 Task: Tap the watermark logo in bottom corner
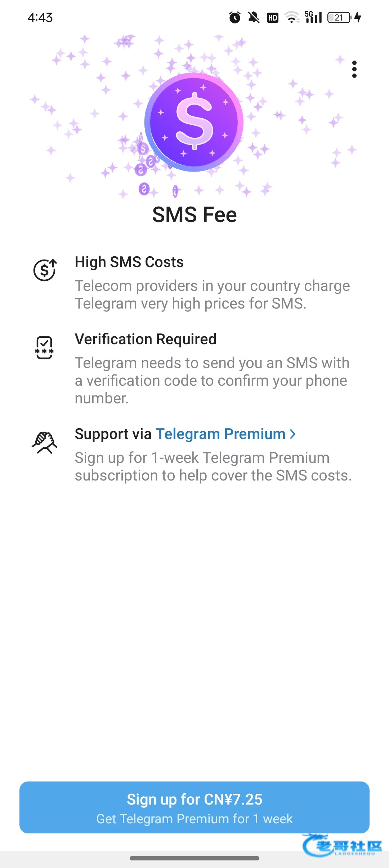coord(342,845)
